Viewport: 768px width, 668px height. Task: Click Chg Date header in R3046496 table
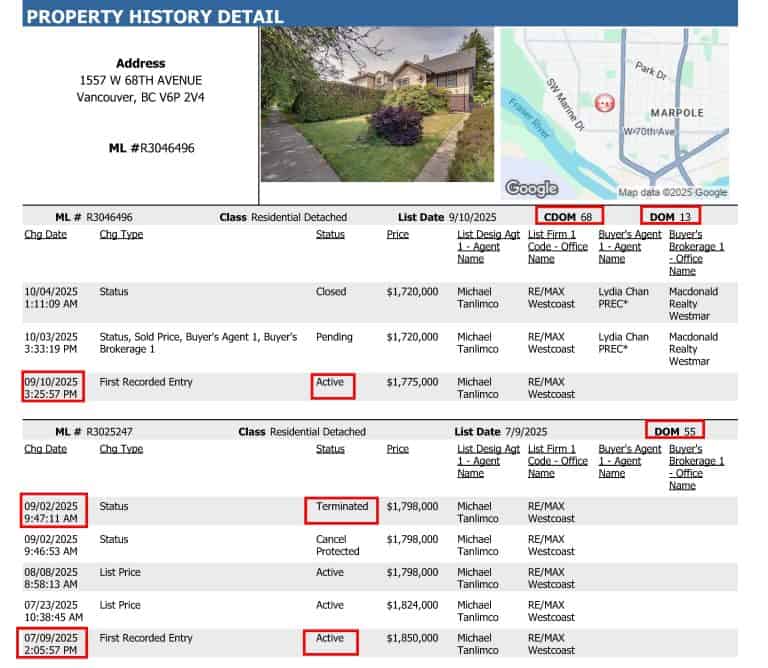tap(46, 235)
